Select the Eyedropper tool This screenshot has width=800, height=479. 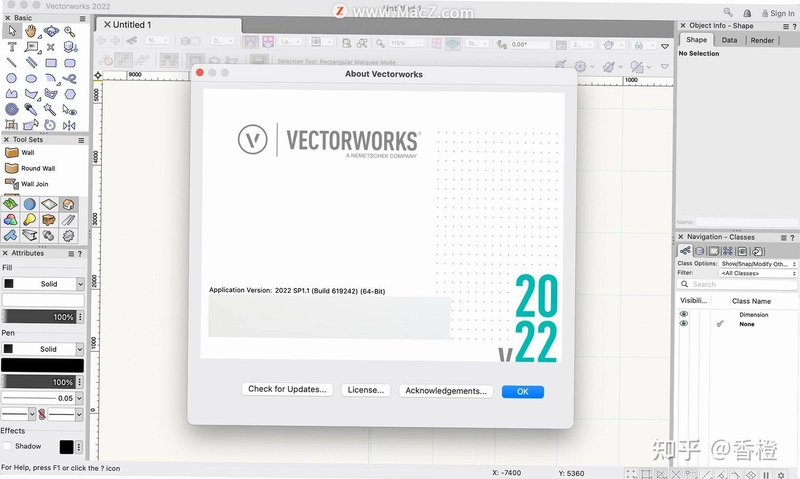point(31,109)
